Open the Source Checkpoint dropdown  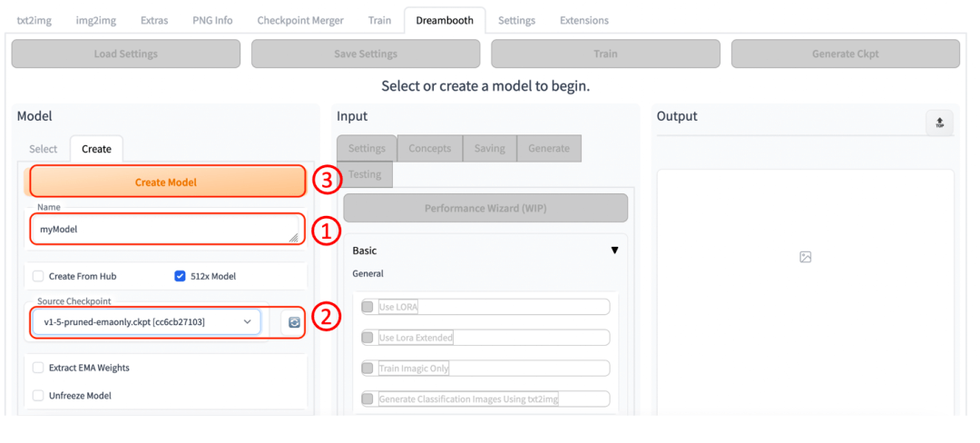coord(147,322)
